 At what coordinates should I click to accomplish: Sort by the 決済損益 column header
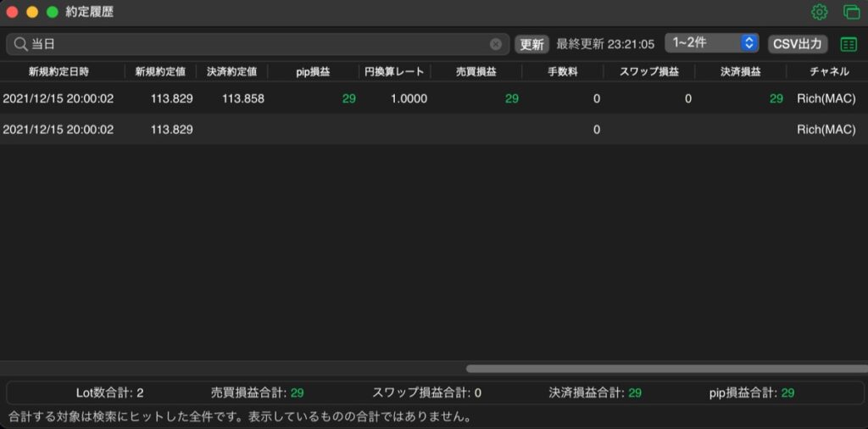pos(740,71)
